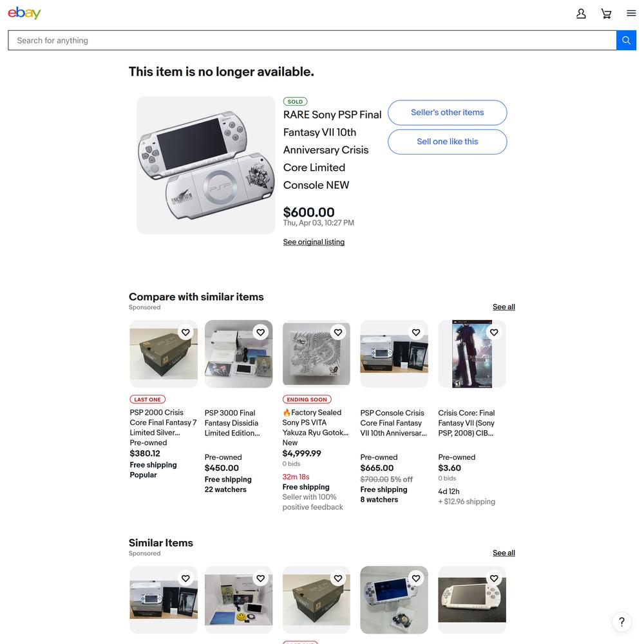Open the hamburger menu icon

tap(631, 14)
